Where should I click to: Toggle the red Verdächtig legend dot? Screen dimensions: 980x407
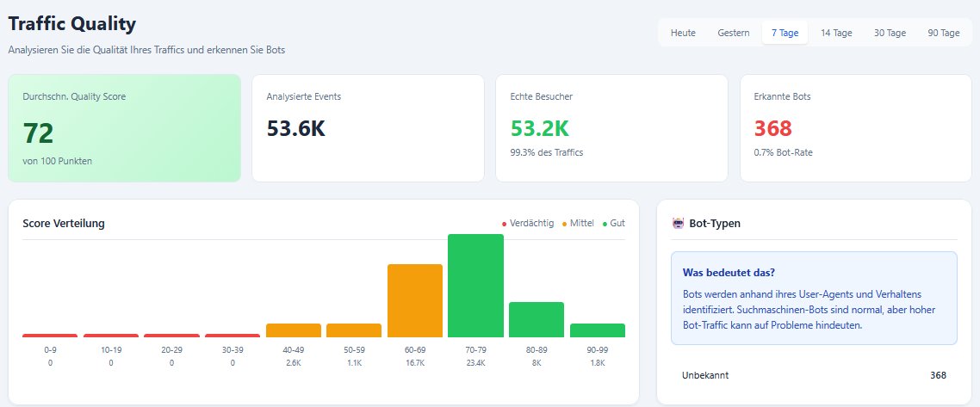[x=505, y=224]
